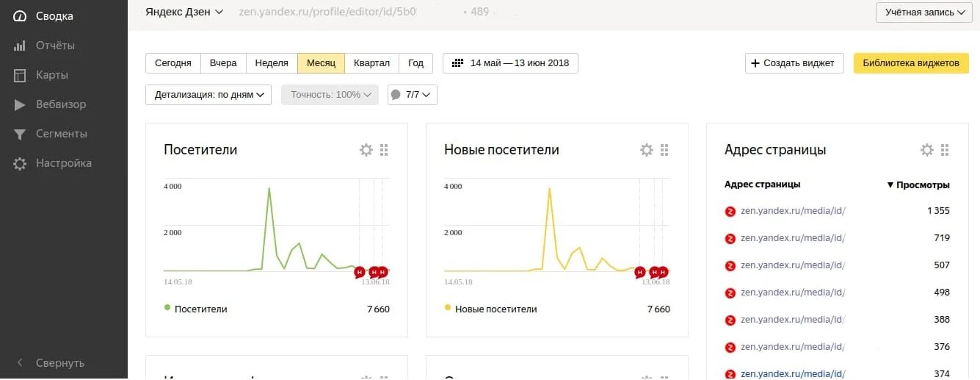The width and height of the screenshot is (980, 380).
Task: Click the Свернуть left arrow icon
Action: pos(20,362)
